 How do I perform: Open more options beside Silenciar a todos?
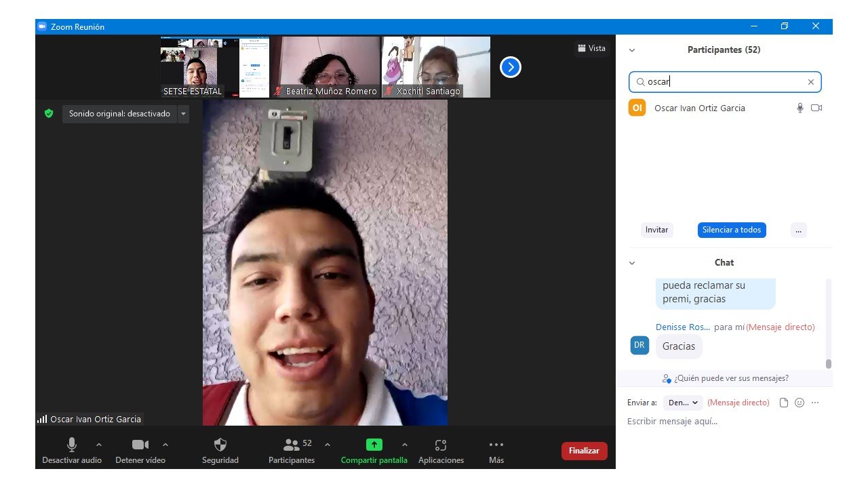[798, 230]
